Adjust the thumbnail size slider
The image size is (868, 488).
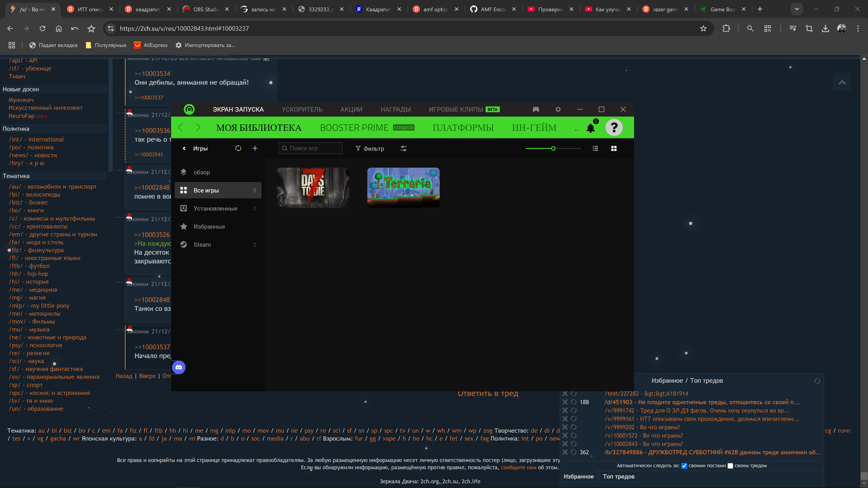pyautogui.click(x=553, y=148)
